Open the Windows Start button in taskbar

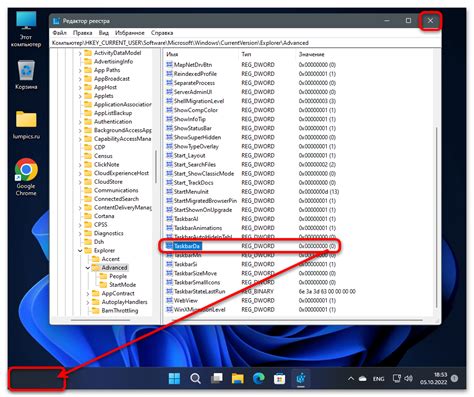point(174,378)
